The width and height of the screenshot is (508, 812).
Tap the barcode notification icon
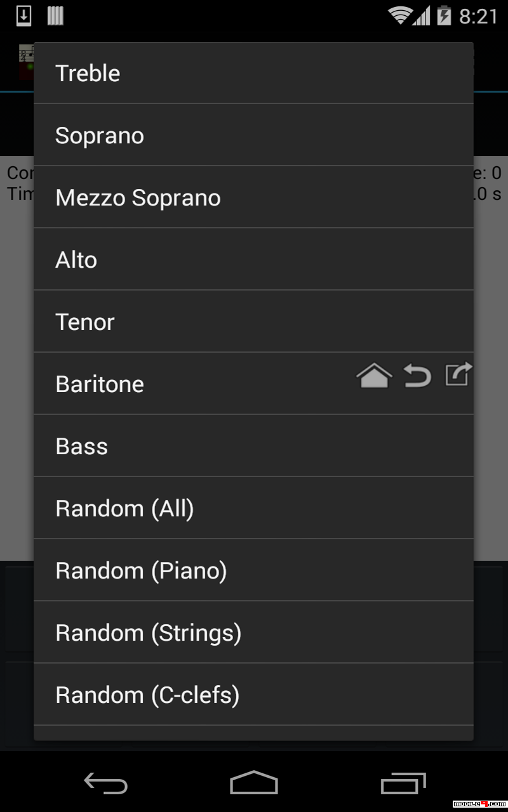coord(55,16)
